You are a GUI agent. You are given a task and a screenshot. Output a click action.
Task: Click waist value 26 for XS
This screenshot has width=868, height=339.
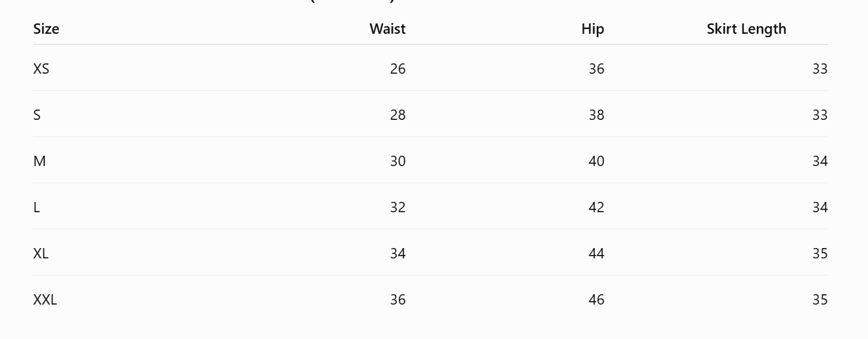pyautogui.click(x=397, y=69)
